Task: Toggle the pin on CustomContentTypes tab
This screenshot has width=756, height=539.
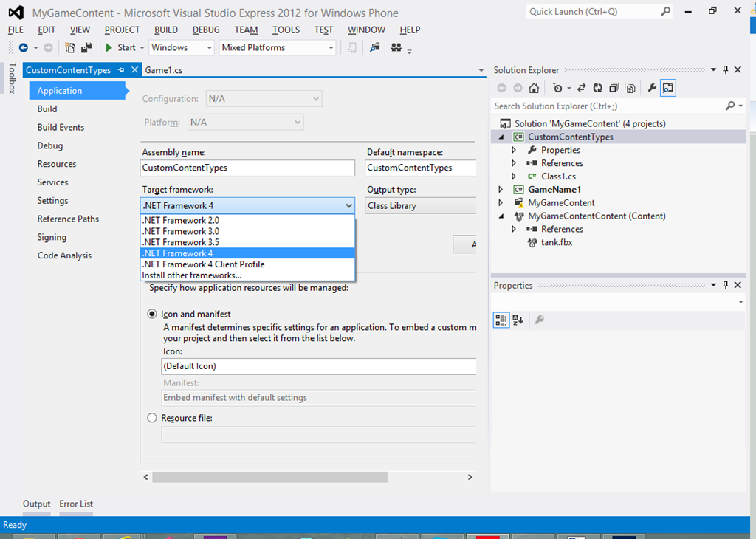Action: coord(121,70)
